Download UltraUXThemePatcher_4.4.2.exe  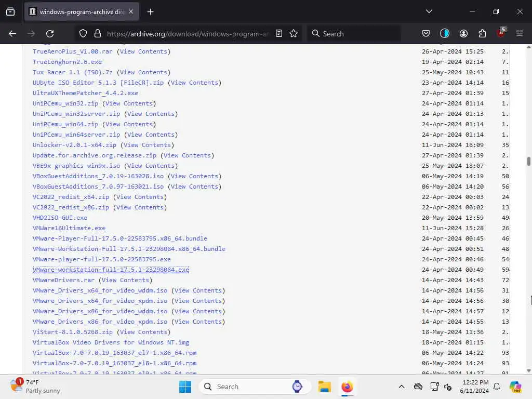pos(85,93)
